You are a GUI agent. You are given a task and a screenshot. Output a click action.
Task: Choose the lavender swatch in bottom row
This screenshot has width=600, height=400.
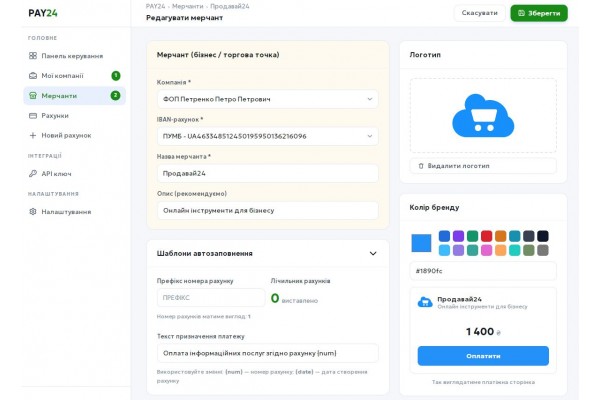pos(458,250)
